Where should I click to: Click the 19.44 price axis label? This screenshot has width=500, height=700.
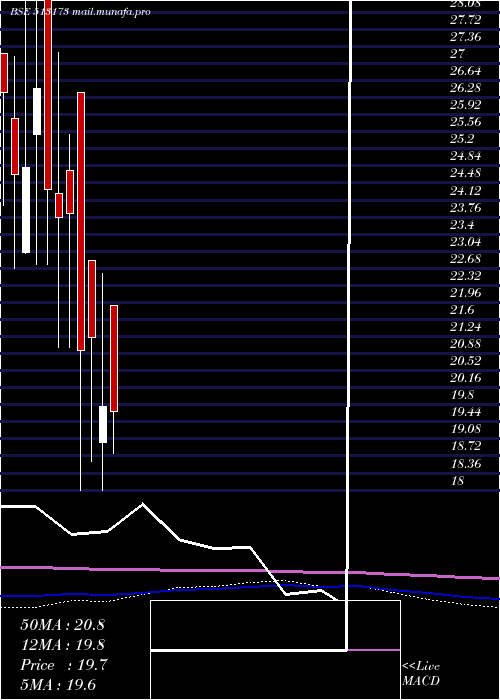pyautogui.click(x=466, y=412)
